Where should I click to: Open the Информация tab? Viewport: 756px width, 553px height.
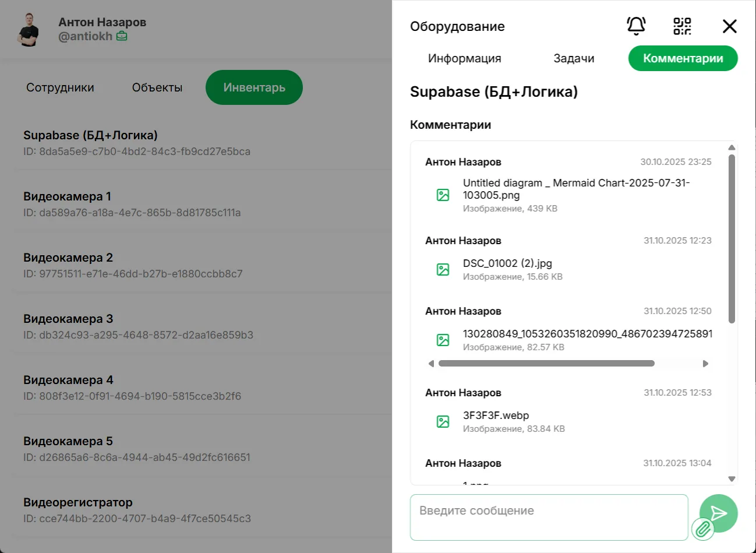pos(464,58)
